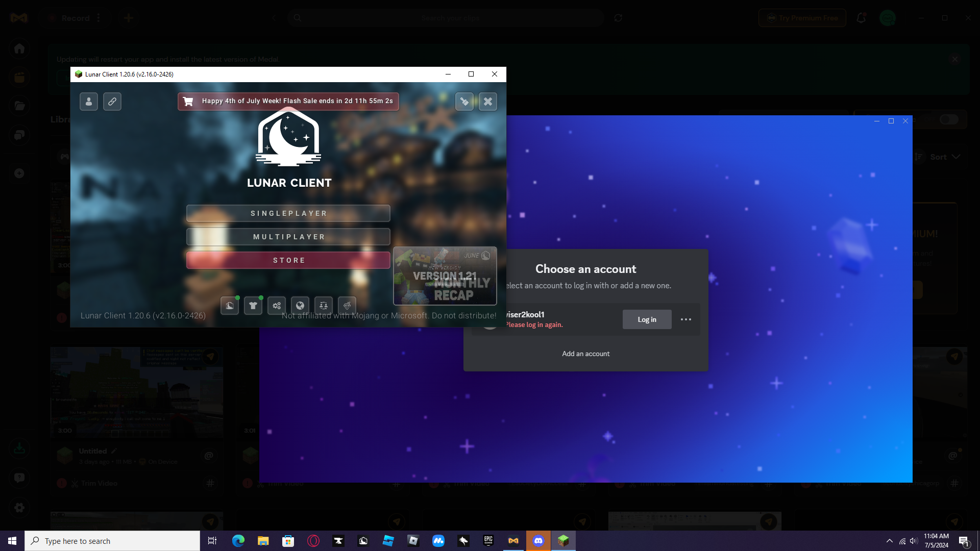The height and width of the screenshot is (551, 980).
Task: Click the Record button in Medal
Action: tap(69, 18)
